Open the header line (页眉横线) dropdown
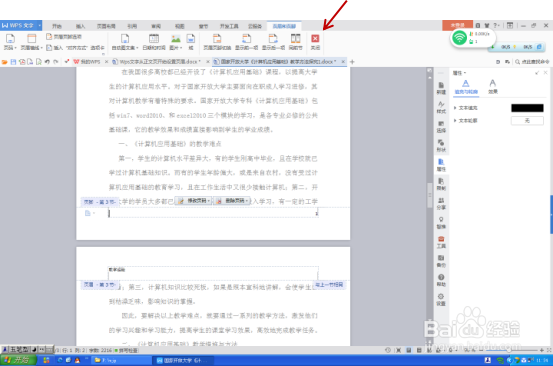Screen dimensions: 553x366 (31, 42)
